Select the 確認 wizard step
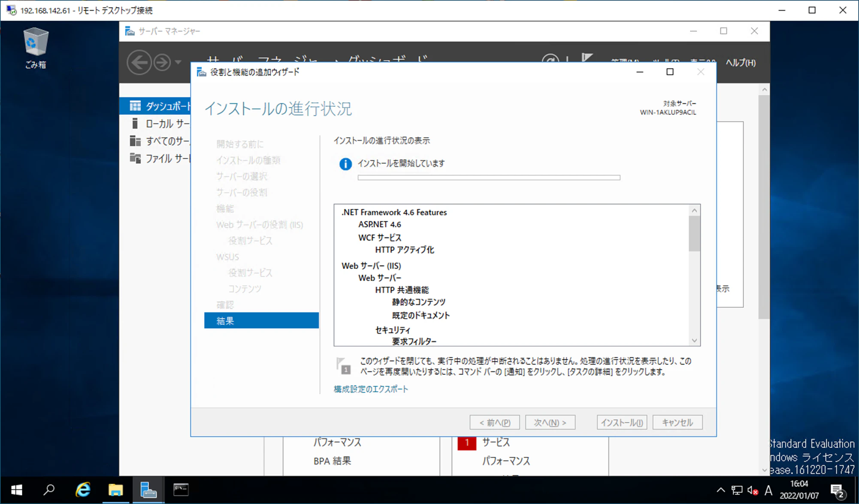Viewport: 859px width, 504px height. pyautogui.click(x=225, y=305)
